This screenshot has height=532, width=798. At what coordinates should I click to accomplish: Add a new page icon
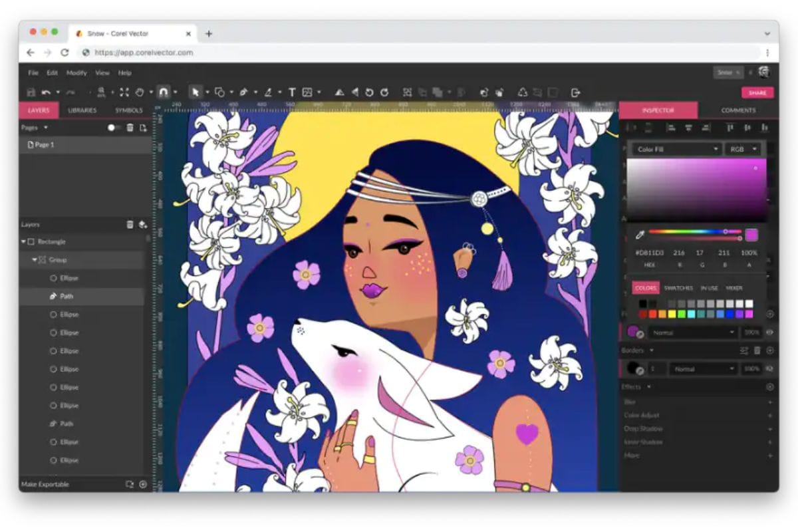pyautogui.click(x=142, y=128)
